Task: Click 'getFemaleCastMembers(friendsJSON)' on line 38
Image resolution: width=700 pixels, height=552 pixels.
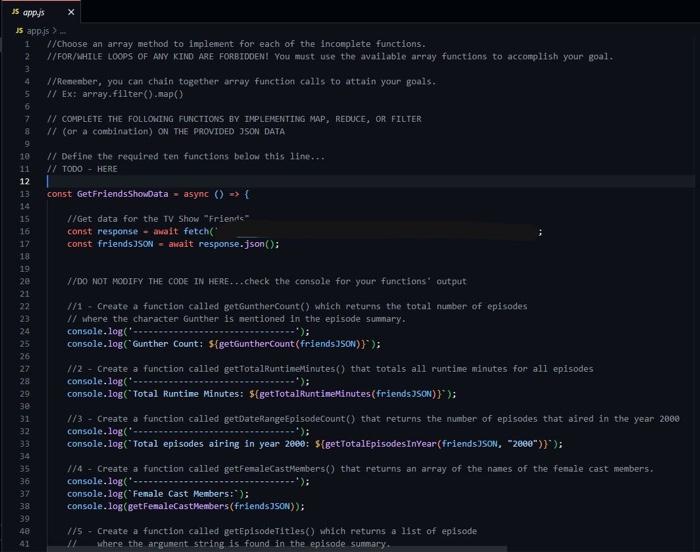Action: click(211, 506)
